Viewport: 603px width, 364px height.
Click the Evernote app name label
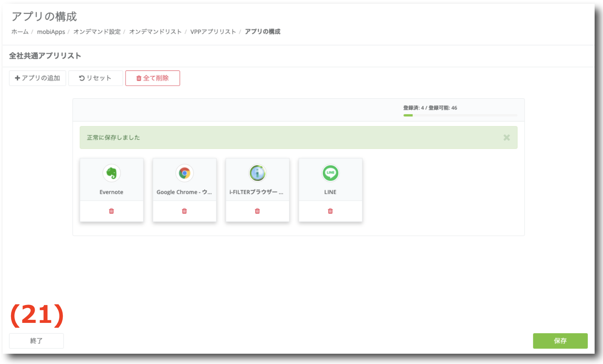click(112, 192)
